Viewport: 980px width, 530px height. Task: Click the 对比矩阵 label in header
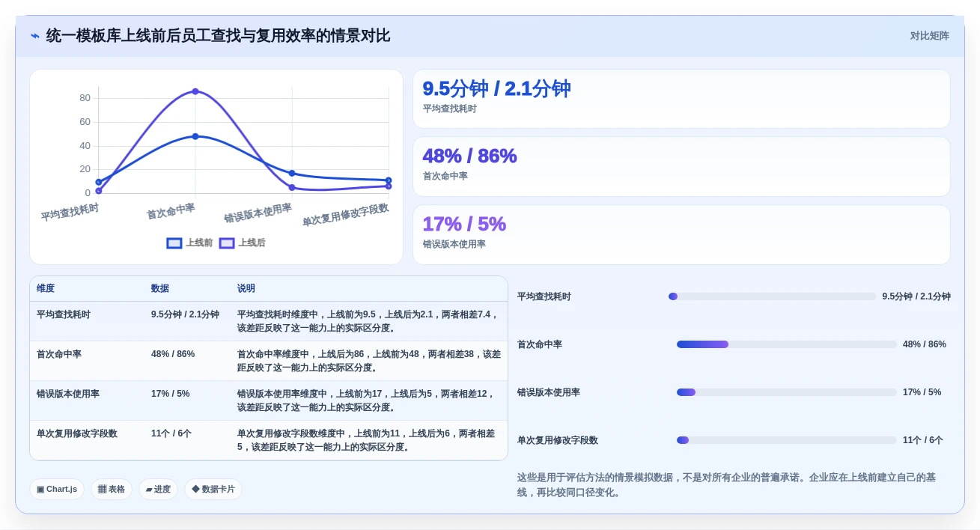tap(929, 36)
